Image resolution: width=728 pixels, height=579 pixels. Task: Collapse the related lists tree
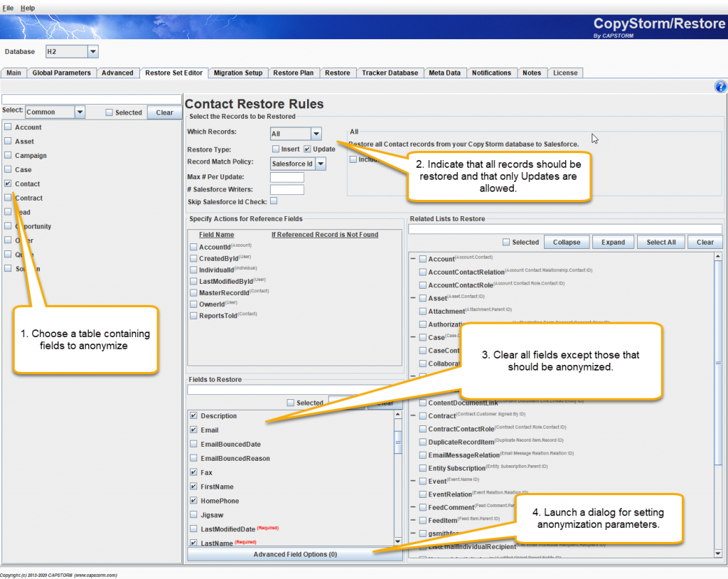[x=567, y=242]
